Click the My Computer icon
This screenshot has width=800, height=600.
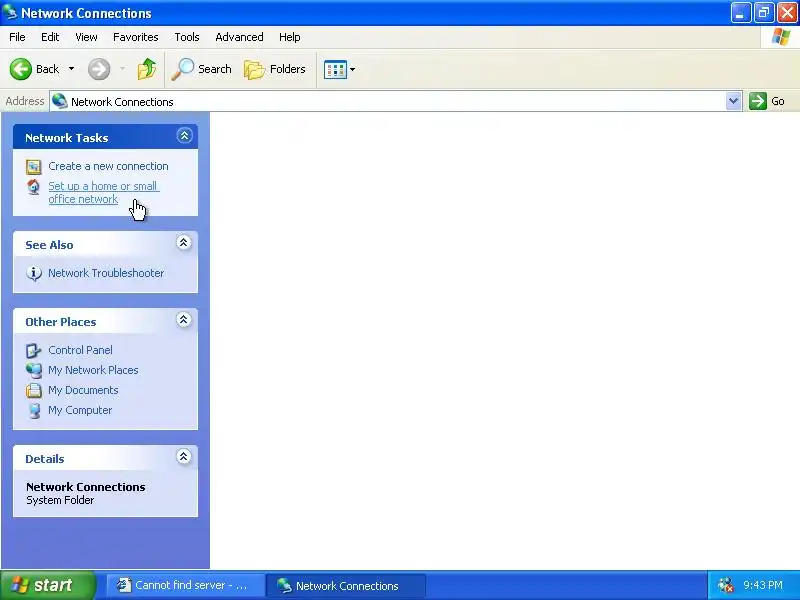coord(34,411)
